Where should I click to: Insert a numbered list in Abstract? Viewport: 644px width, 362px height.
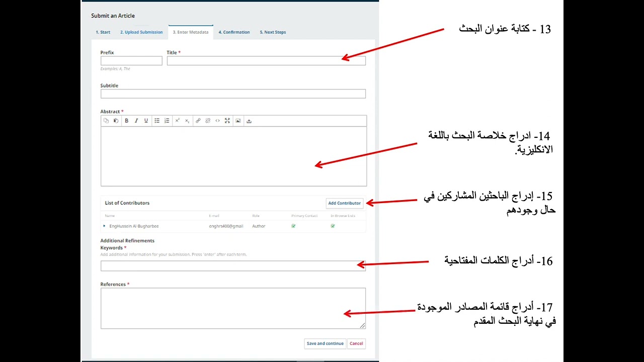(x=167, y=121)
